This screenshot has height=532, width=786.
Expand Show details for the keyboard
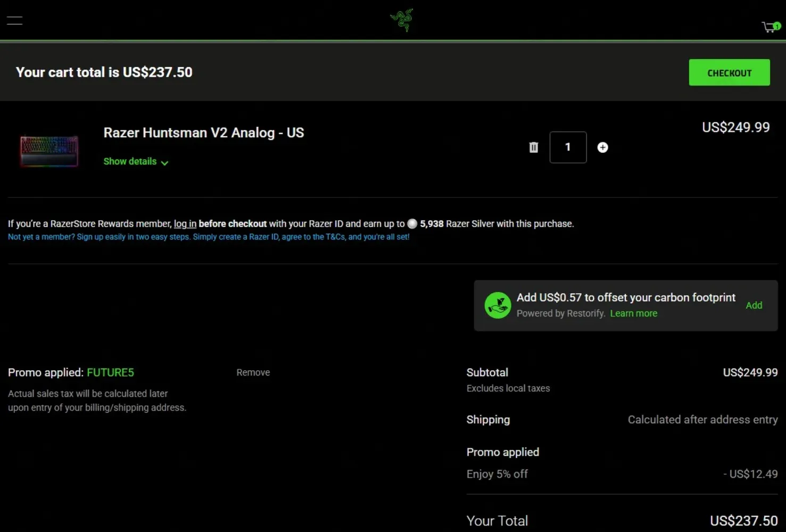click(x=130, y=161)
